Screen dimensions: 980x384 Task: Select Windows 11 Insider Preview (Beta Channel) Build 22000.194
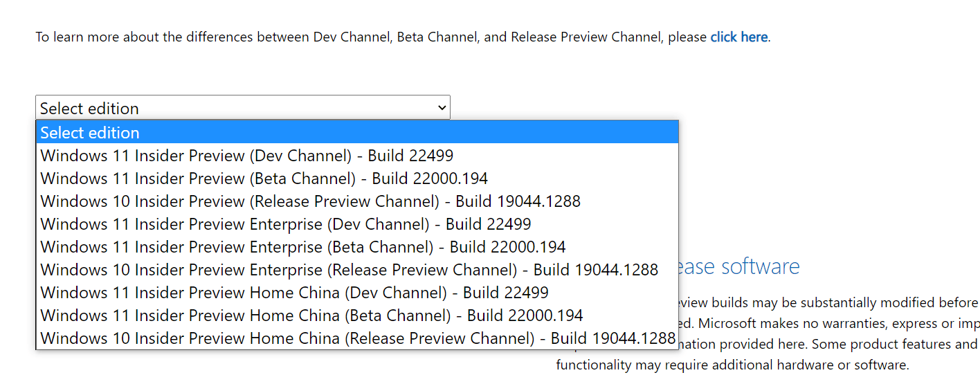[x=357, y=178]
